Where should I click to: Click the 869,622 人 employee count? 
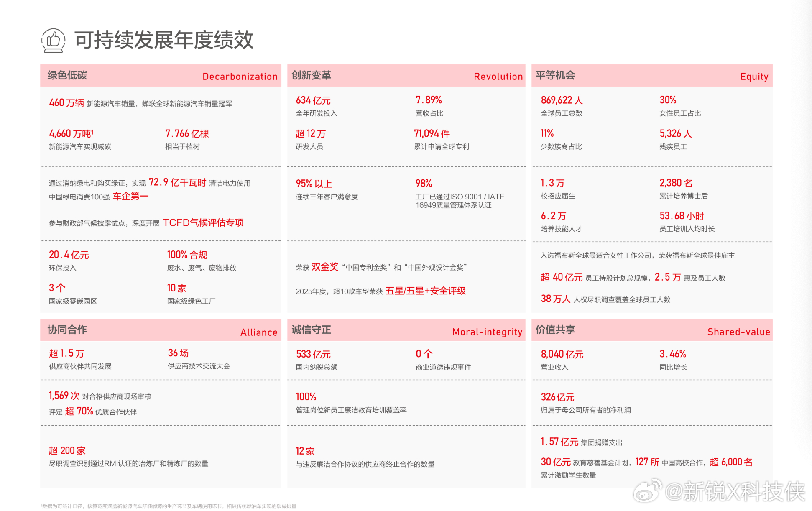(x=561, y=100)
